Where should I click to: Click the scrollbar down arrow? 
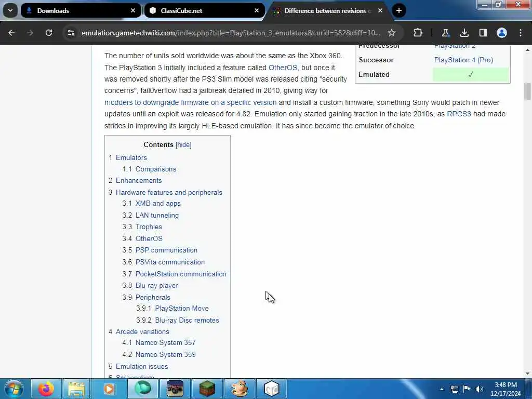coord(527,374)
